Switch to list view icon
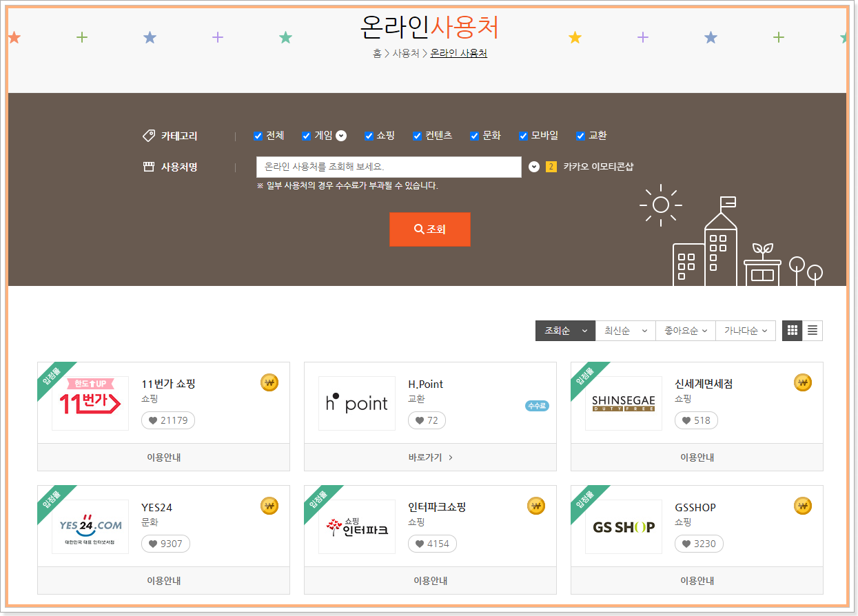 tap(813, 331)
